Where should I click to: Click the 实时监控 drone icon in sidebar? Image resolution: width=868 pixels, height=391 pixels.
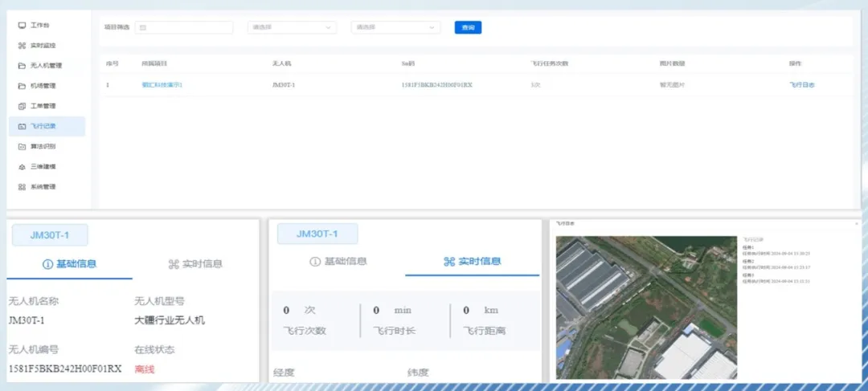pyautogui.click(x=22, y=45)
